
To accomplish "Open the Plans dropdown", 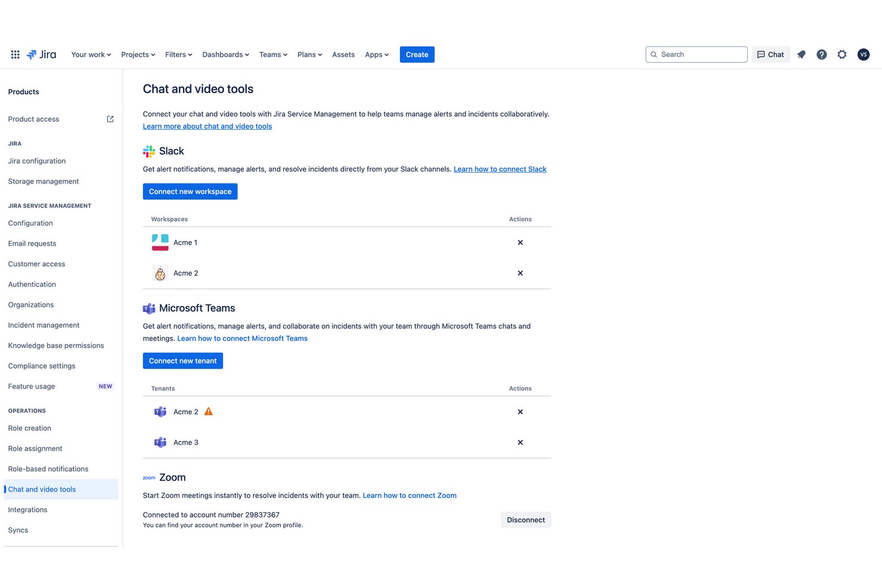I will [x=310, y=55].
